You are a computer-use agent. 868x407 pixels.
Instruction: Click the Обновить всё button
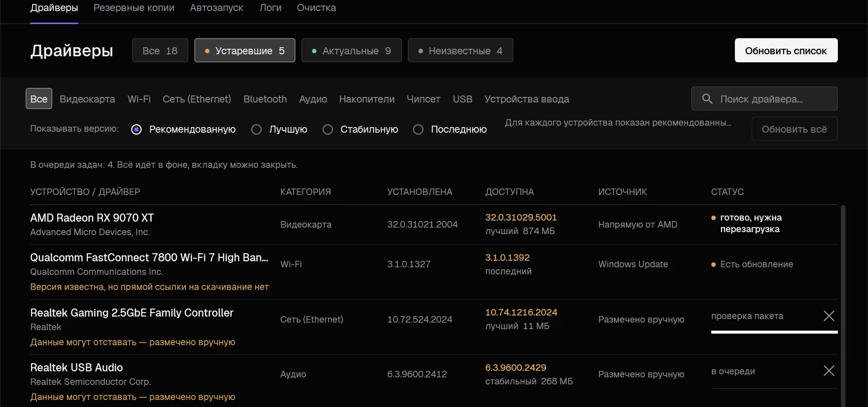795,129
